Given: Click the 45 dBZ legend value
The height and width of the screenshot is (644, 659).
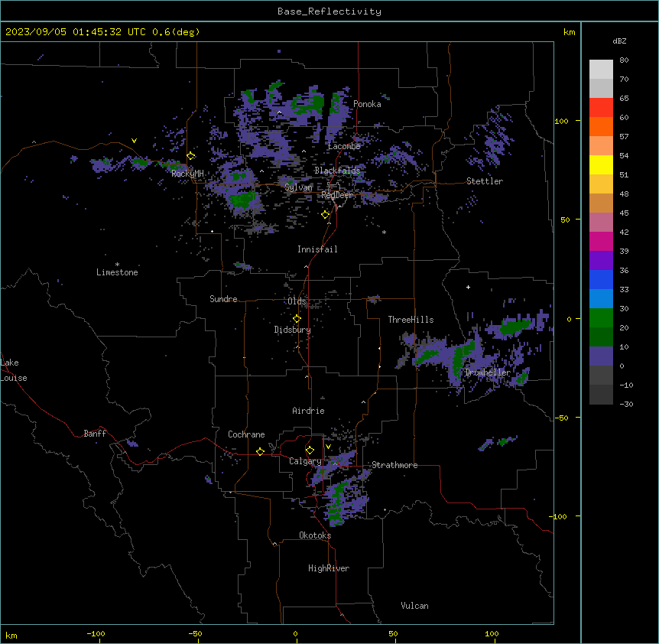Looking at the screenshot, I should 624,213.
